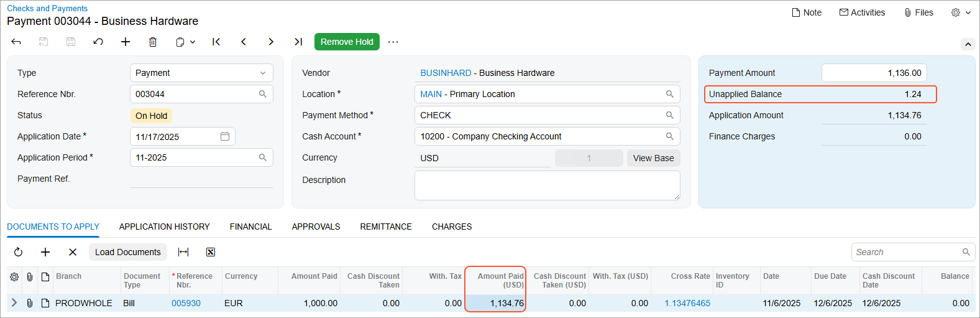980x318 pixels.
Task: Click the Load Documents button
Action: point(127,252)
